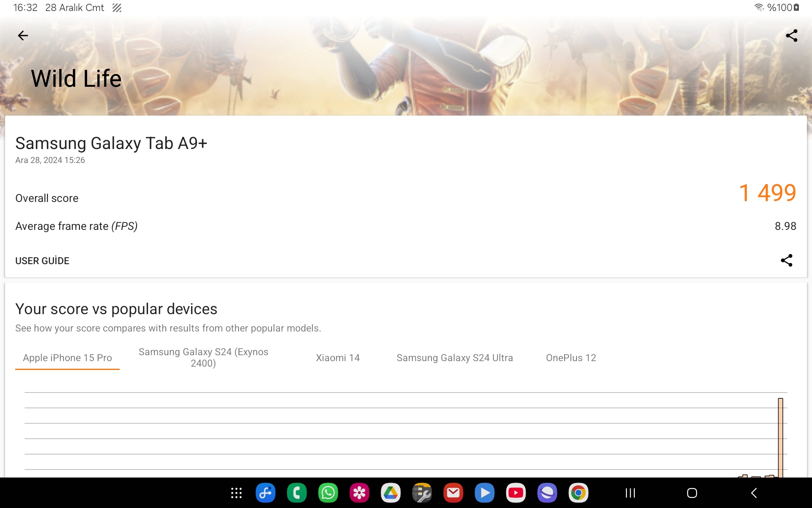
Task: Tap the battery %100 indicator
Action: [x=783, y=8]
